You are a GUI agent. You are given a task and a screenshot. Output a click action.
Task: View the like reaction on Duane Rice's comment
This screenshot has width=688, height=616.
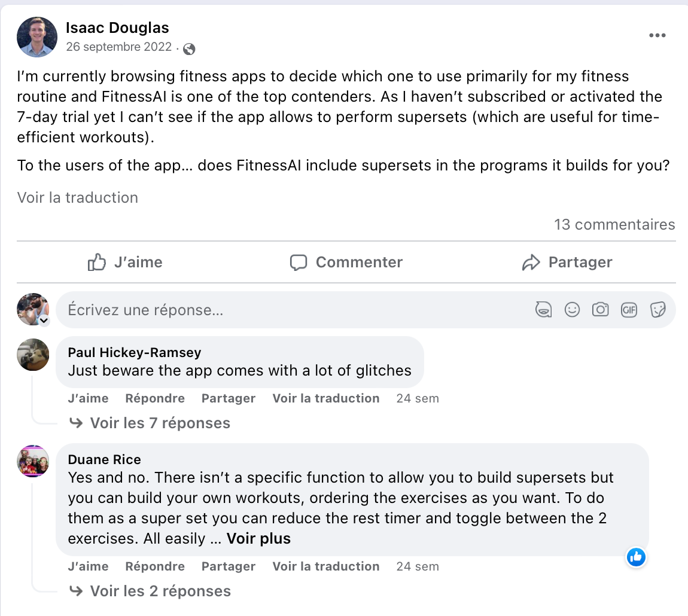tap(636, 557)
